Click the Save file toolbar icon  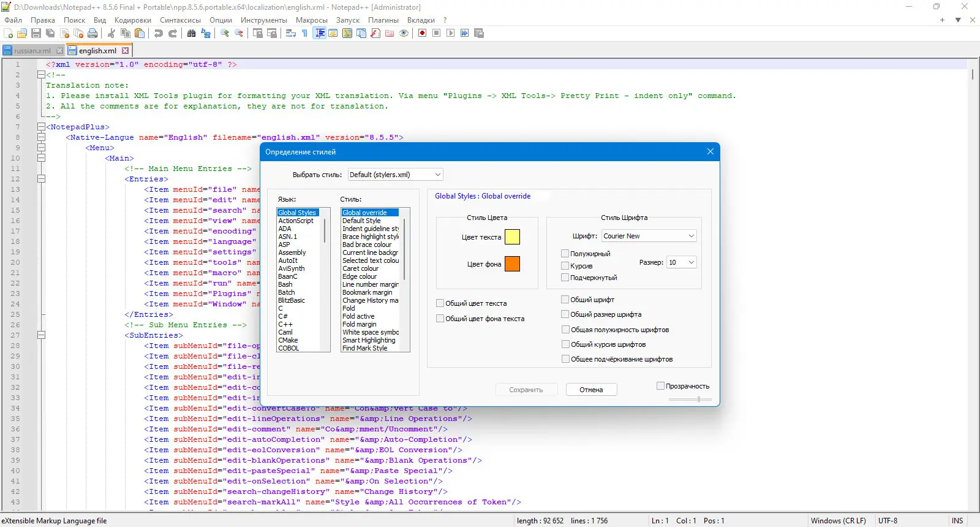[36, 33]
